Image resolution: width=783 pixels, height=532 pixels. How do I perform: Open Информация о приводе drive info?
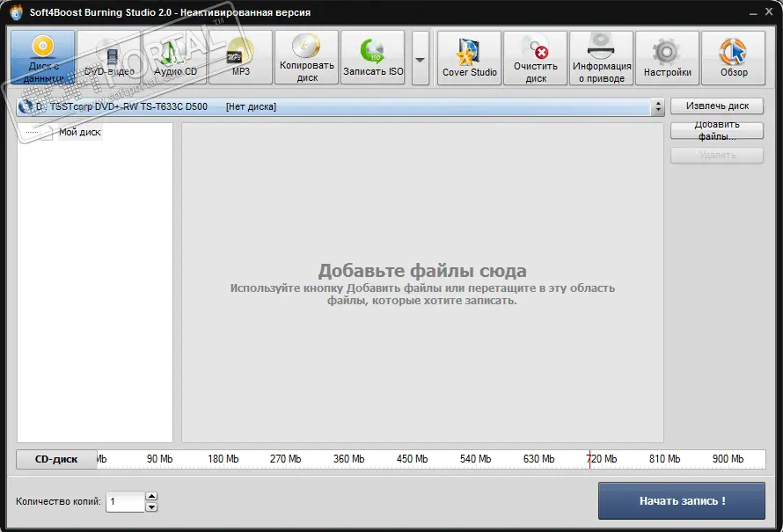point(602,58)
